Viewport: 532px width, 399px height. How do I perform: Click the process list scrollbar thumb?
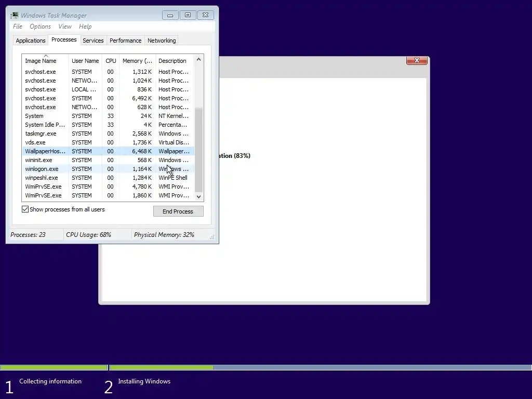click(199, 150)
